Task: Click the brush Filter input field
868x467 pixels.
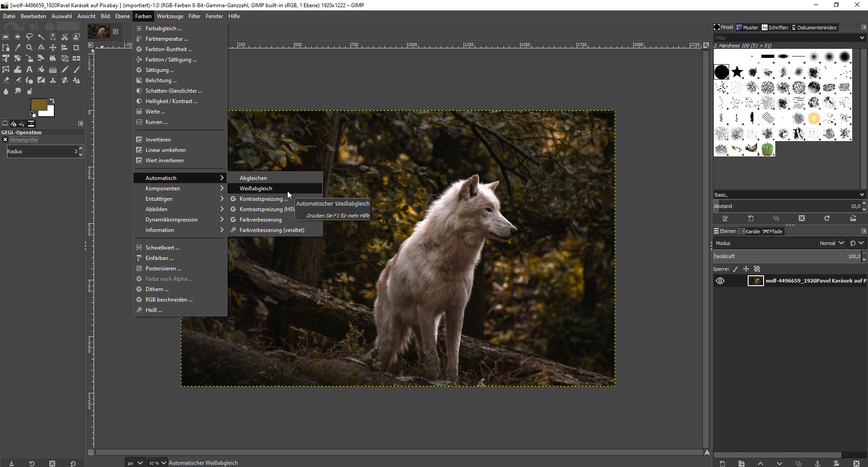Action: pyautogui.click(x=786, y=38)
